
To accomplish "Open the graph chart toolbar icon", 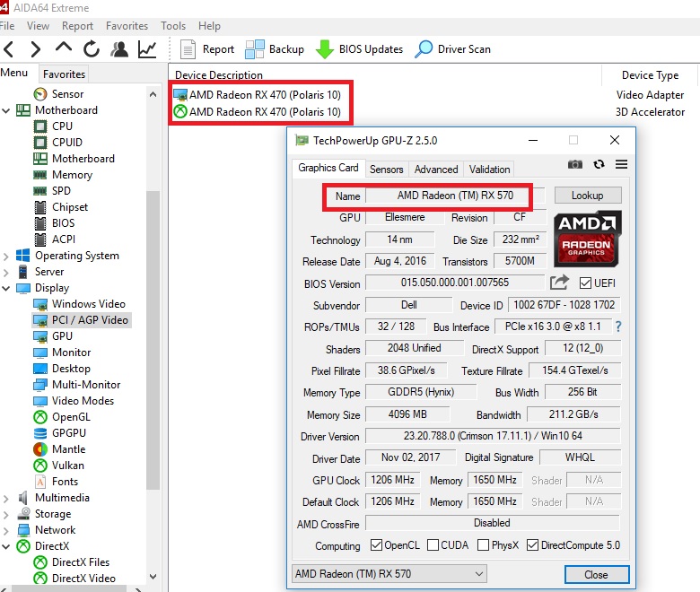I will 147,49.
